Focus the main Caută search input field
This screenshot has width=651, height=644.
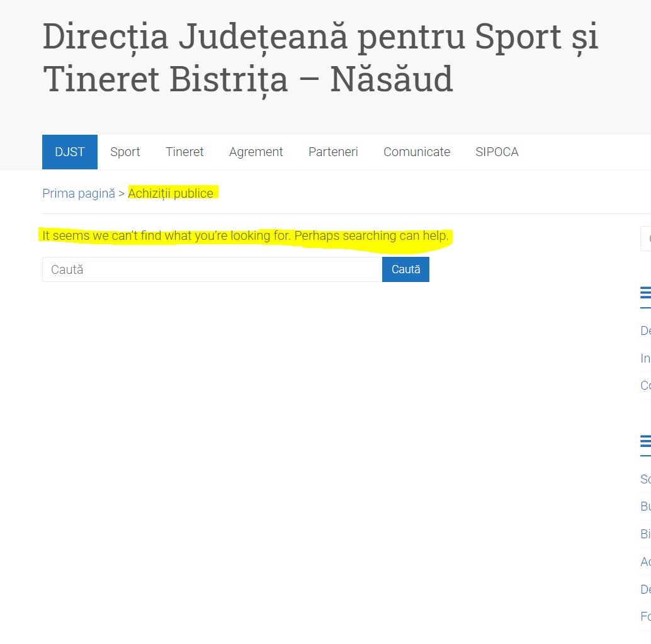(x=212, y=269)
